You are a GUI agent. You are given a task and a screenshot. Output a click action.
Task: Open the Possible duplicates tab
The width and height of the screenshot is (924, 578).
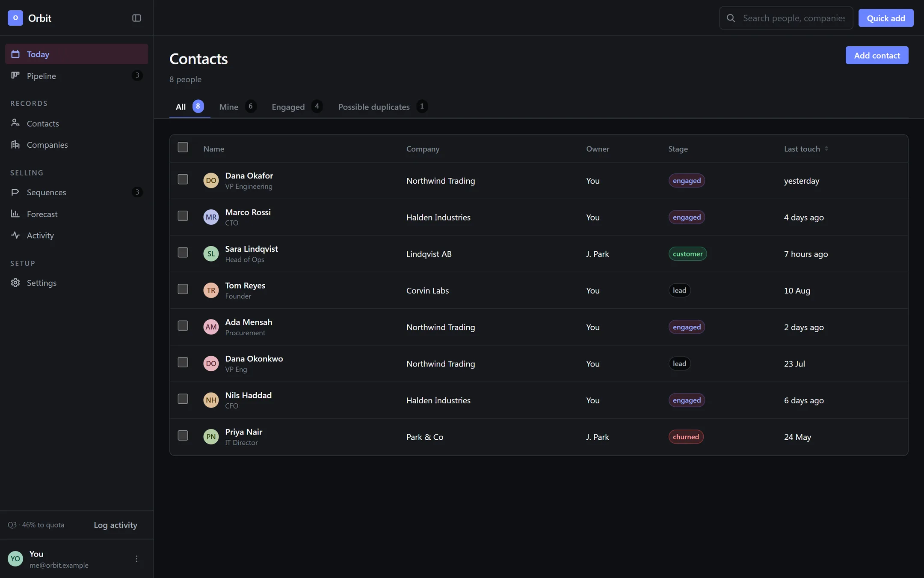click(383, 107)
